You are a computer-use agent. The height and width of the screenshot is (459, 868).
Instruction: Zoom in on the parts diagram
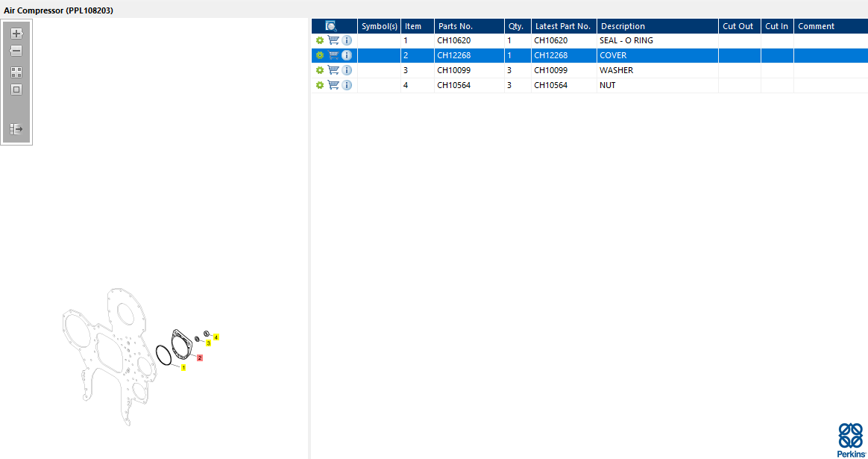[16, 34]
